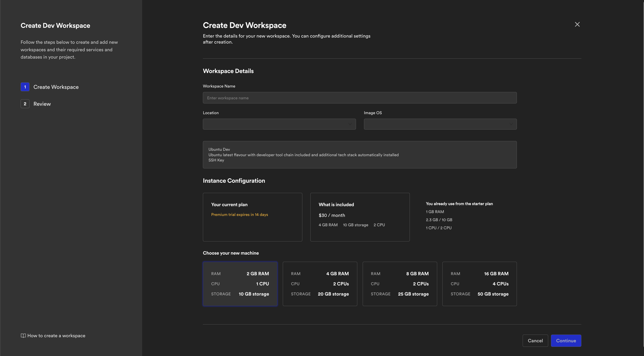Viewport: 644px width, 356px height.
Task: Select the 4 GB RAM machine card
Action: 320,284
